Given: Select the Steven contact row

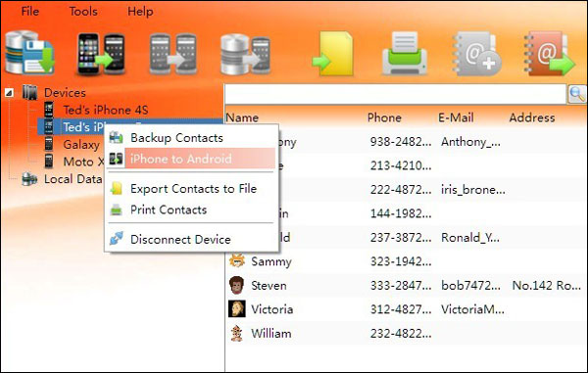Looking at the screenshot, I should 406,285.
